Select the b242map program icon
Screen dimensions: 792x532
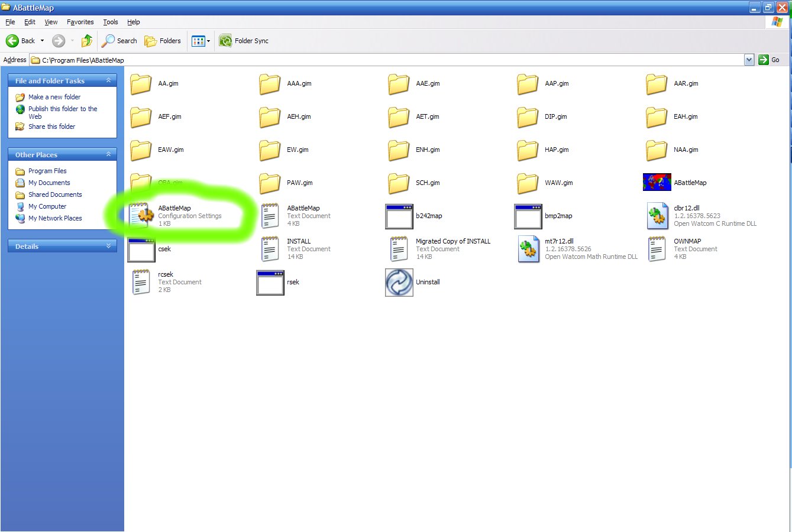click(399, 216)
